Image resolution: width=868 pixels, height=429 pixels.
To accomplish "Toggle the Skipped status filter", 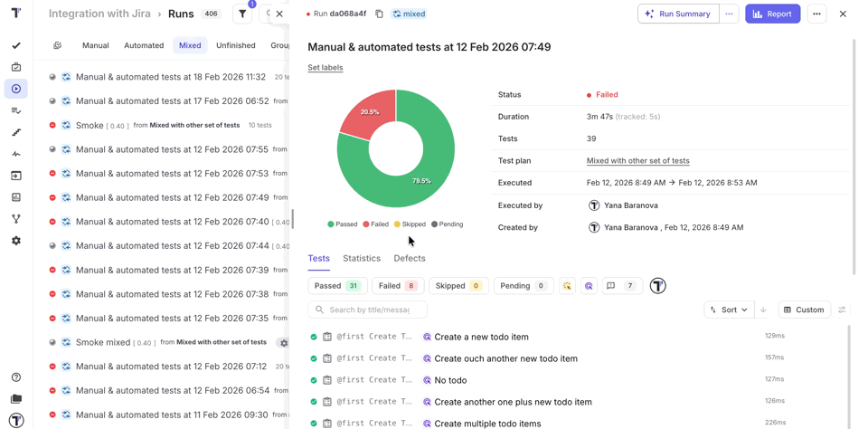I will click(x=458, y=286).
